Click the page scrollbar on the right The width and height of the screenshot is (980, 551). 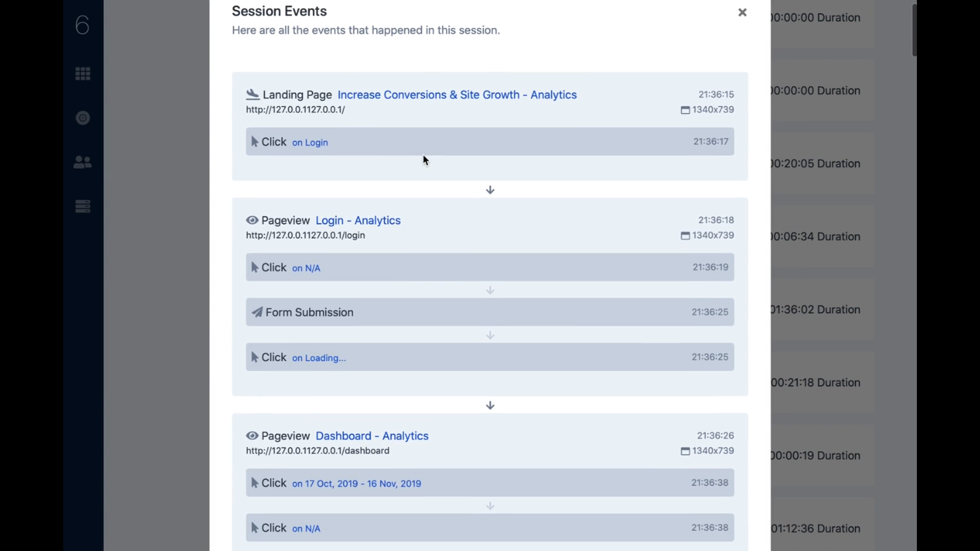(x=914, y=30)
